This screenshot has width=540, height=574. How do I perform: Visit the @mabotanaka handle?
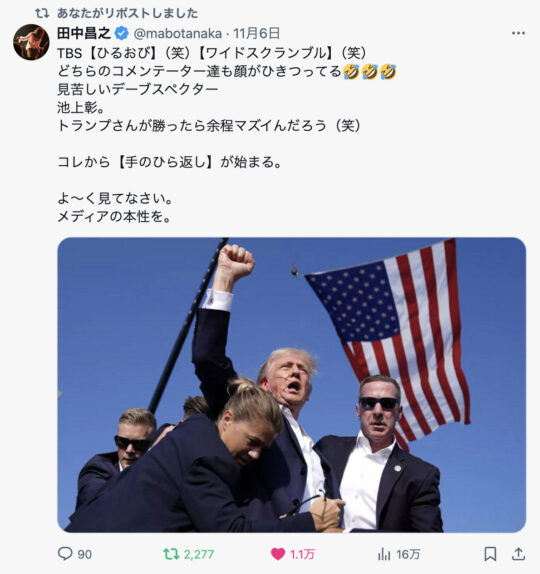coord(178,34)
